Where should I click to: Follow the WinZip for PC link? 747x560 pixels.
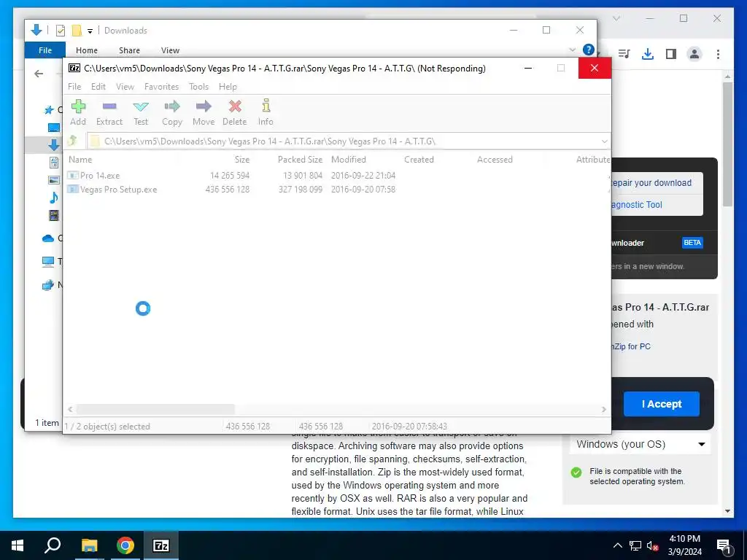pyautogui.click(x=631, y=346)
